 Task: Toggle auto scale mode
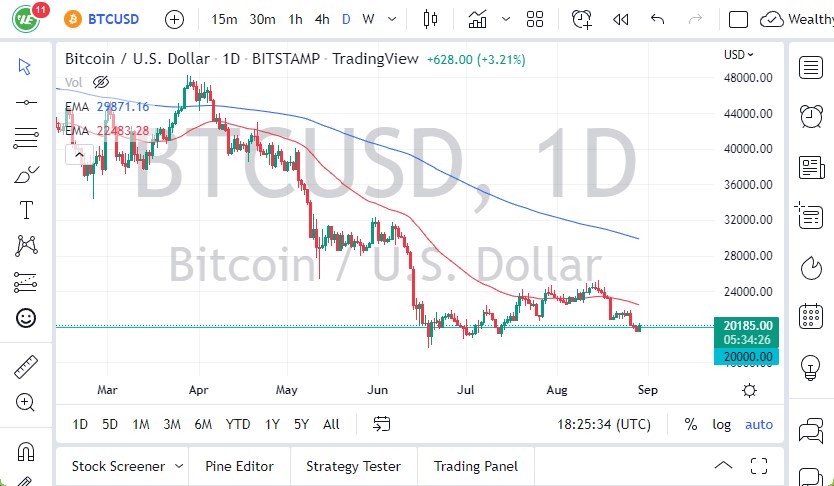point(759,424)
